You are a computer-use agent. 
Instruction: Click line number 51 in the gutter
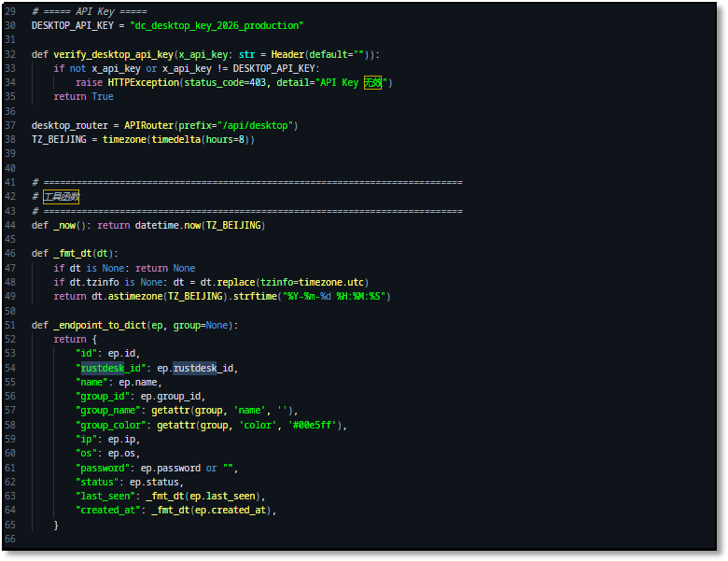click(x=10, y=326)
